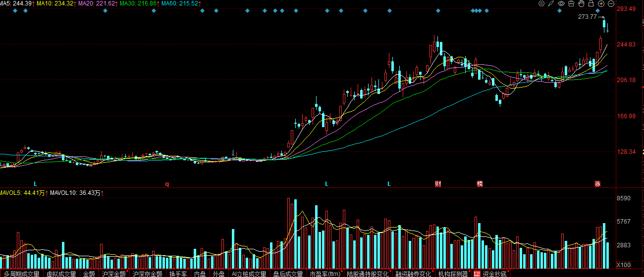Click the 283.49 price axis value
Viewport: 644px width, 277px height.
pos(626,8)
